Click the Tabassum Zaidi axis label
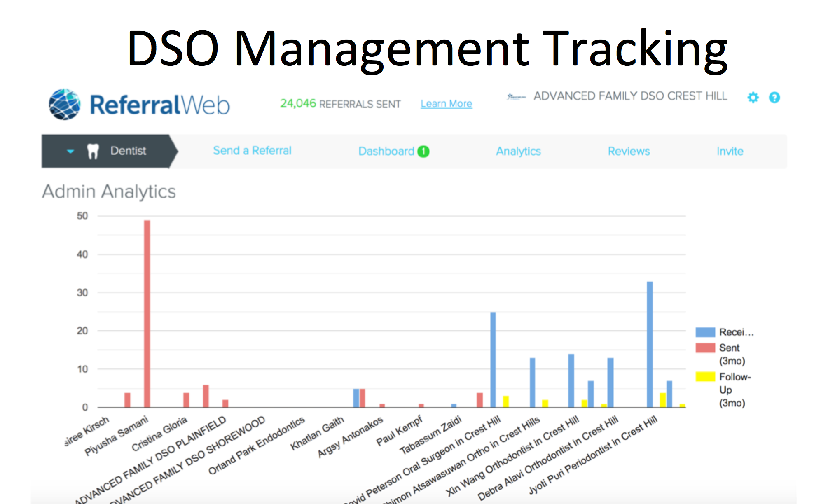Viewport: 828px width, 504px height. tap(430, 435)
